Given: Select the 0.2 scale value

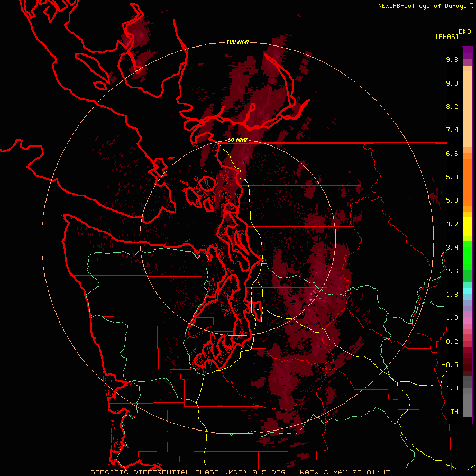Looking at the screenshot, I should [452, 342].
